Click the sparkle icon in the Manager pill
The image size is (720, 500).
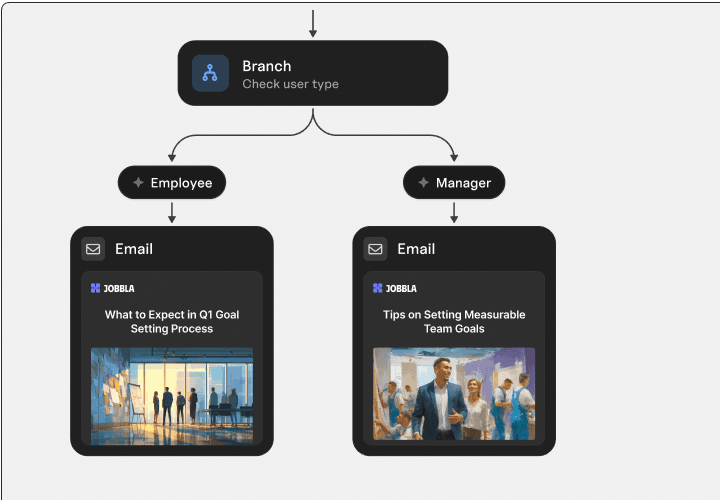click(x=423, y=182)
